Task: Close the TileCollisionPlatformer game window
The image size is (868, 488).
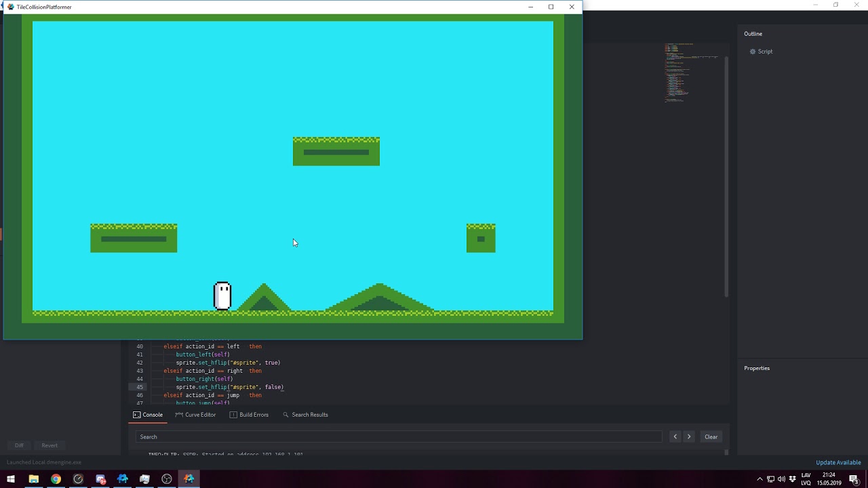Action: click(572, 7)
